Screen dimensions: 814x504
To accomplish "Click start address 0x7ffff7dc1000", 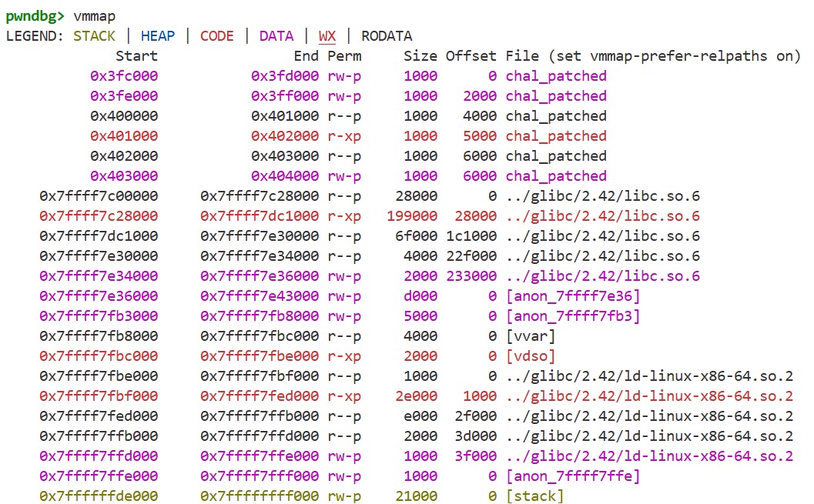I will (99, 236).
